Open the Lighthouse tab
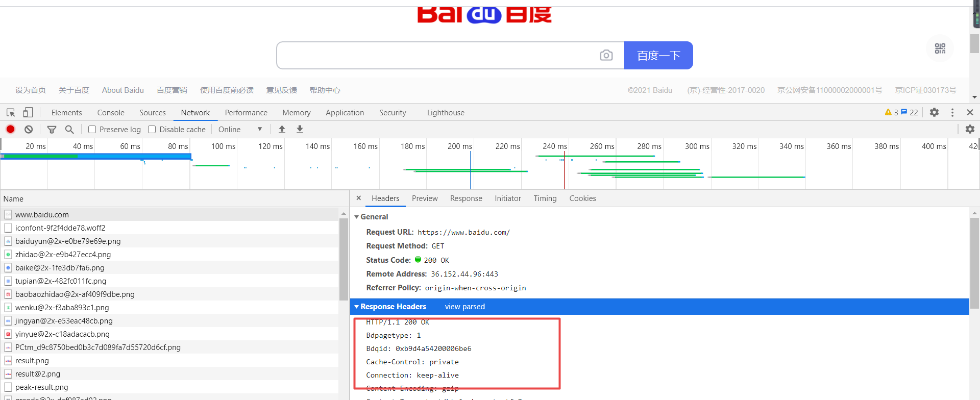980x400 pixels. click(x=446, y=113)
